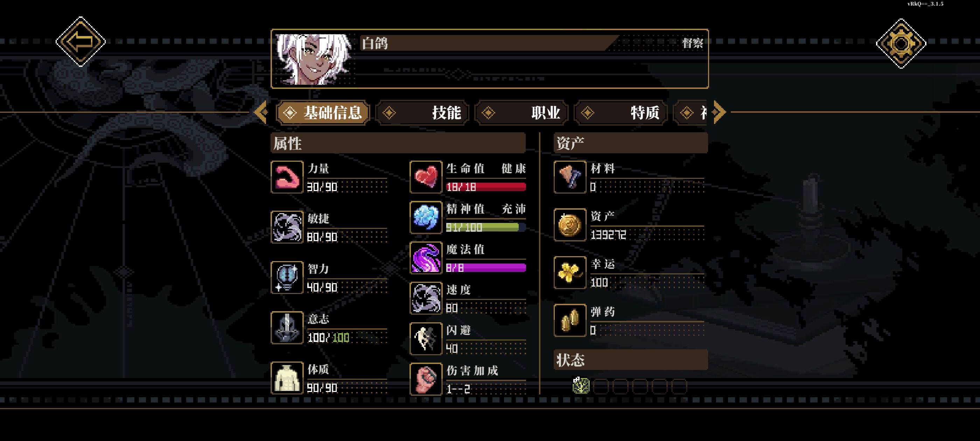Select the 精神值 blue brain icon
The height and width of the screenshot is (441, 980).
pyautogui.click(x=426, y=217)
